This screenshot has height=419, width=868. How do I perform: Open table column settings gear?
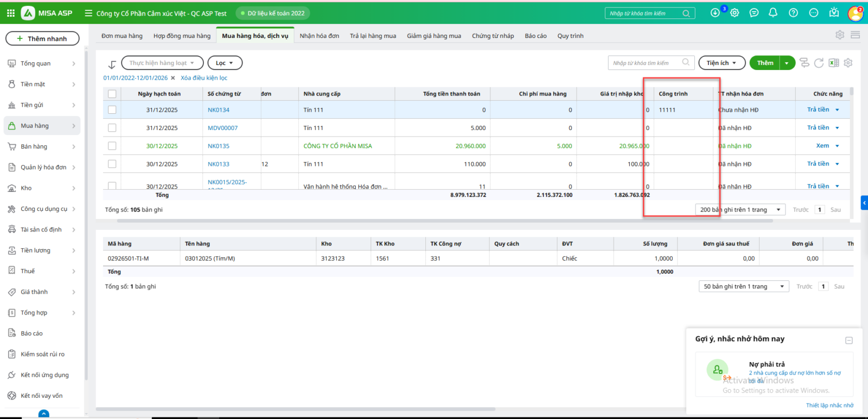[x=848, y=63]
